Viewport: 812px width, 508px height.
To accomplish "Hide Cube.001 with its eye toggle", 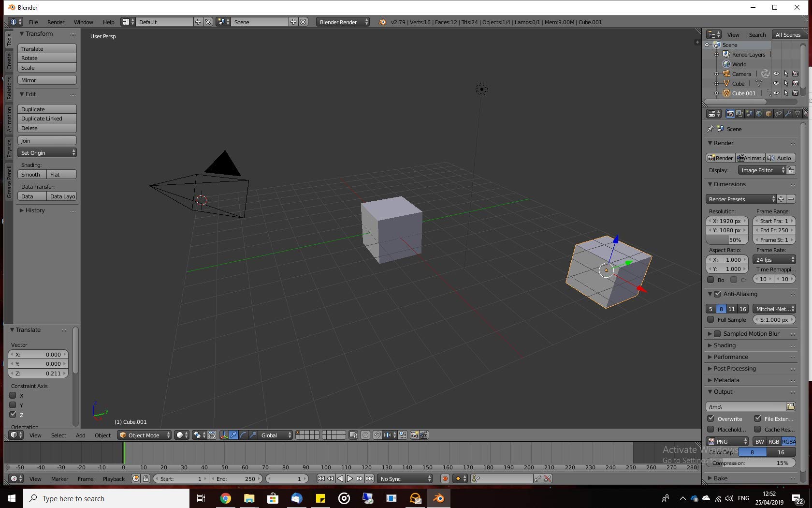I will click(x=776, y=93).
